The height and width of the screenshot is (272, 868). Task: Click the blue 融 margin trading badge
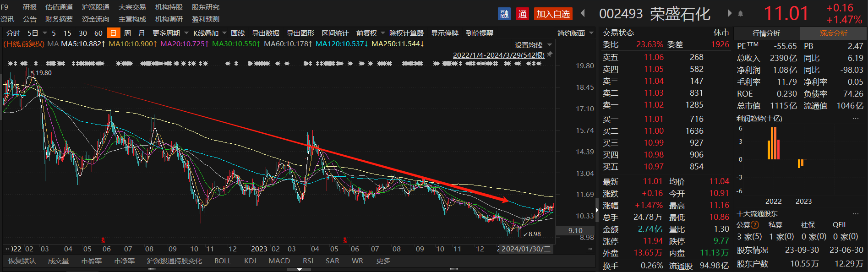[x=504, y=14]
